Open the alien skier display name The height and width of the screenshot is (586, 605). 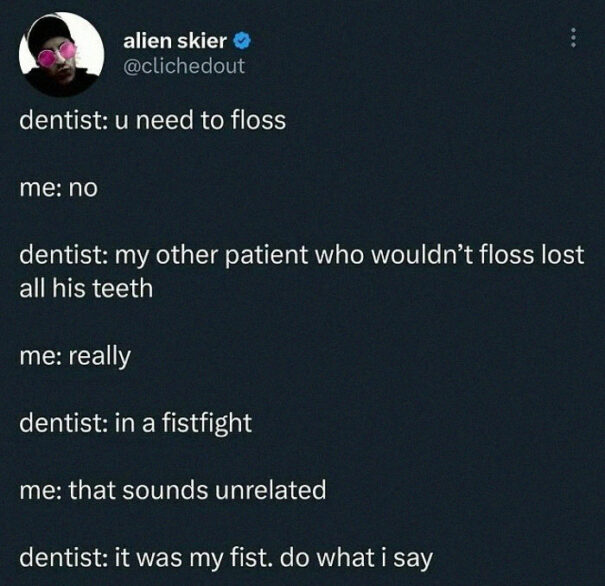(175, 41)
